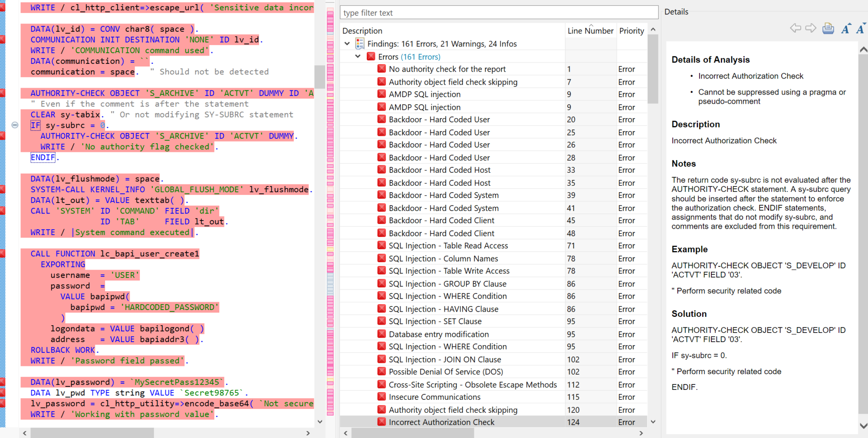Click error icon of SQL Injection - JOIN ON Clause row

click(x=381, y=359)
